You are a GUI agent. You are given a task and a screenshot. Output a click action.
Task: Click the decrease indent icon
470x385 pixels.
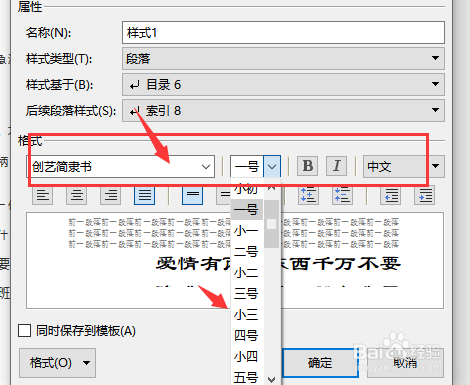391,195
